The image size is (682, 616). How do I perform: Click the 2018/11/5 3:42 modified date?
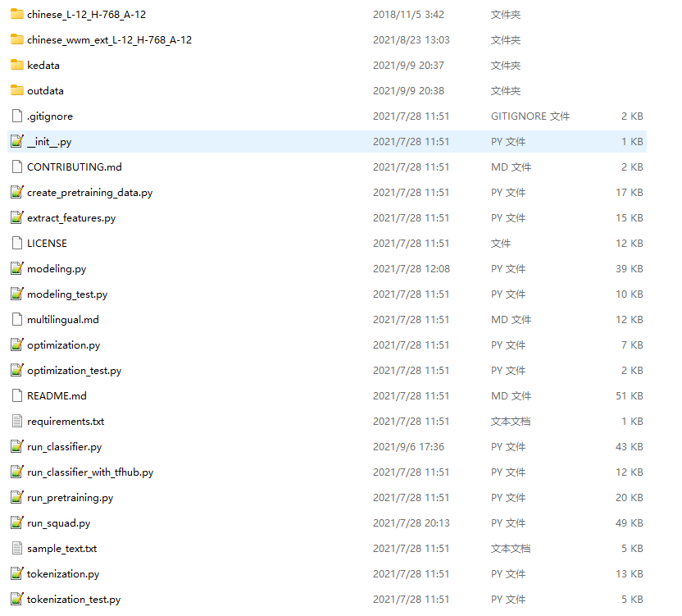408,15
